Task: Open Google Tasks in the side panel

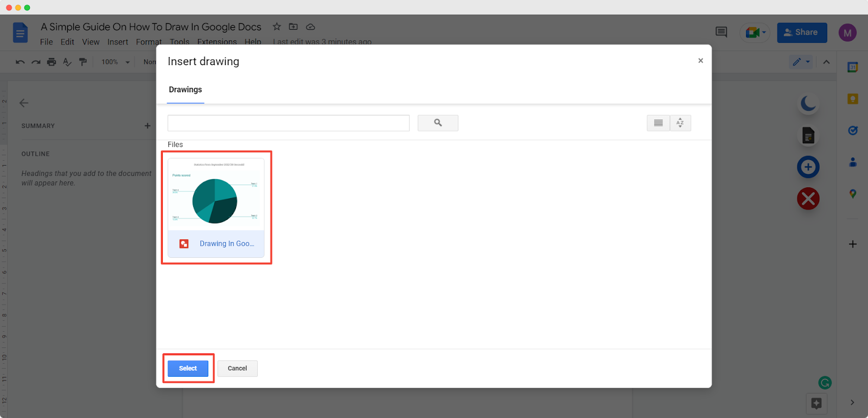Action: point(853,130)
